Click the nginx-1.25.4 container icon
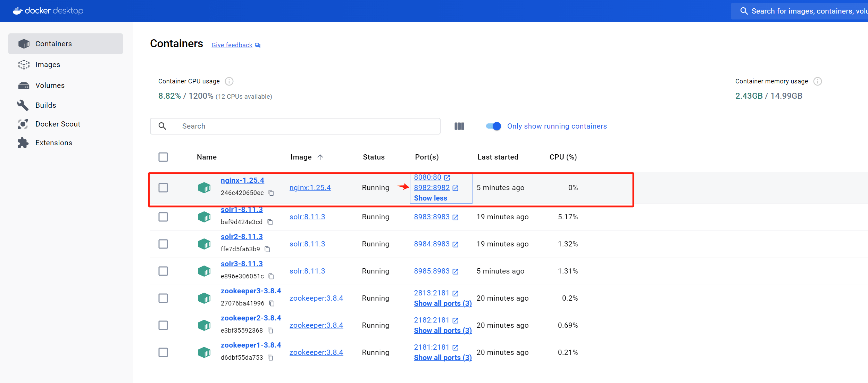868x383 pixels. [204, 188]
